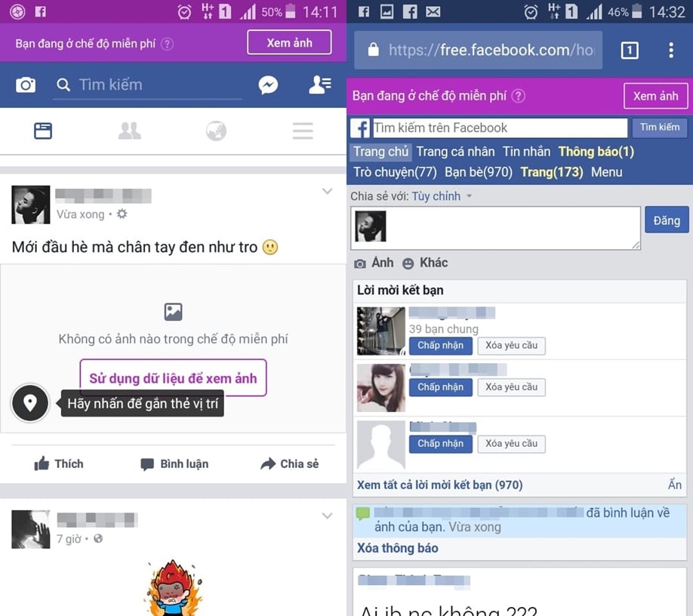Open the globe notifications tab icon
This screenshot has width=693, height=616.
[216, 131]
